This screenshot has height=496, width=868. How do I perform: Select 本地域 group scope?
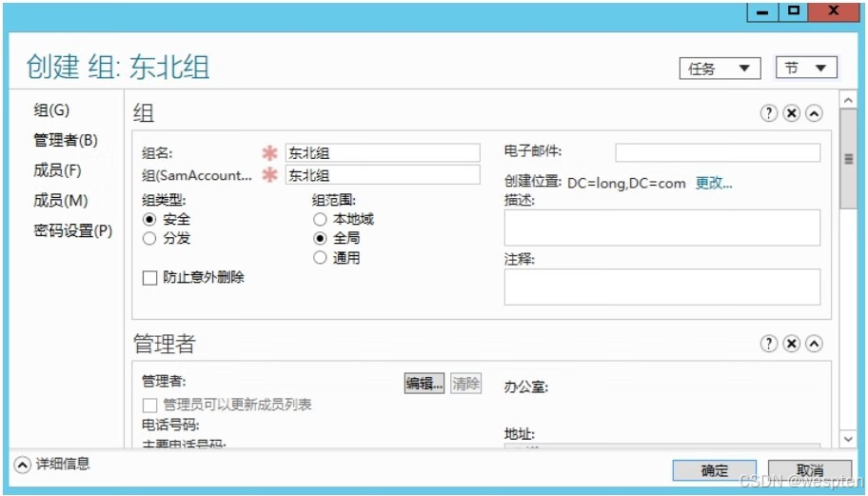click(320, 219)
